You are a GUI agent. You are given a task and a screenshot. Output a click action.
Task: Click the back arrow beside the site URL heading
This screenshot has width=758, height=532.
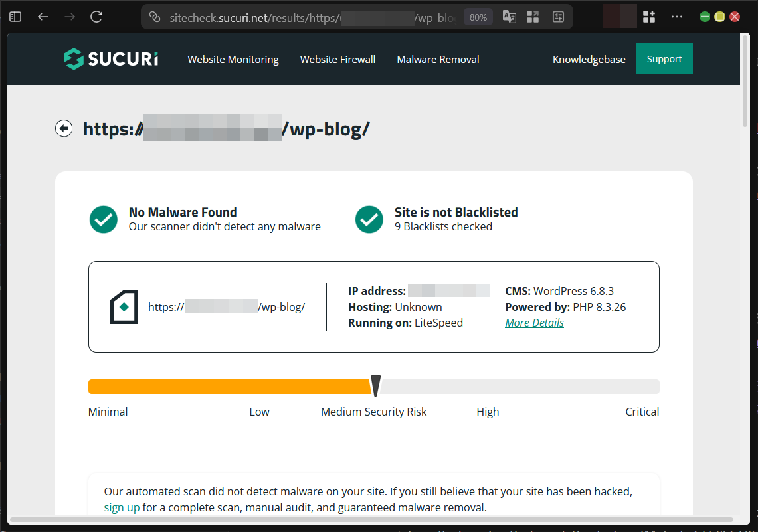[x=64, y=128]
